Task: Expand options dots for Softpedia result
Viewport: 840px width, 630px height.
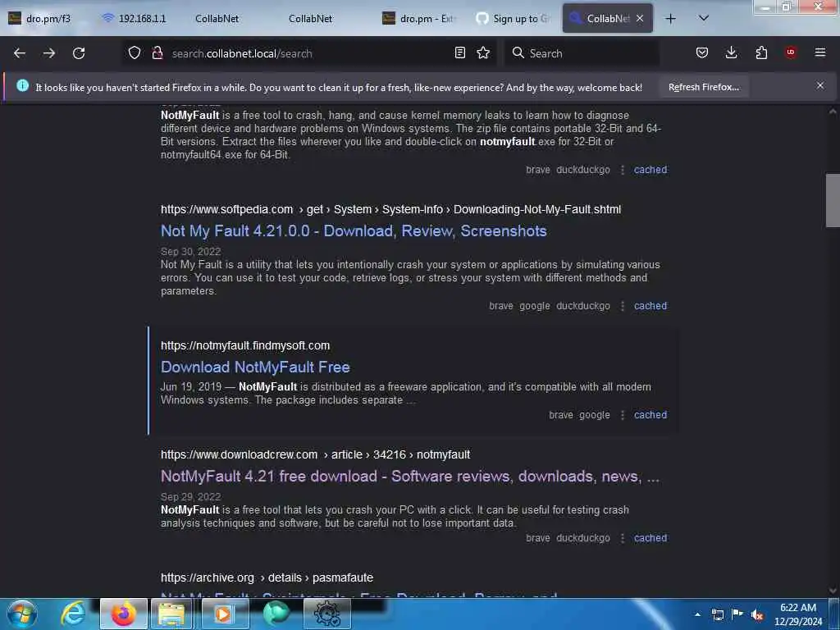Action: click(623, 306)
